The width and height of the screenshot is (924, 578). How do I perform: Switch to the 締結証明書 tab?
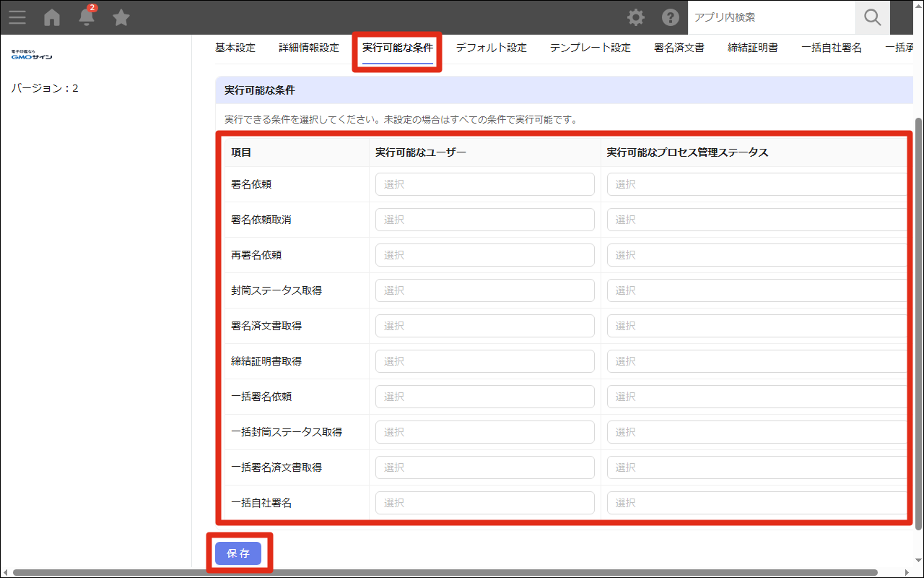coord(753,48)
